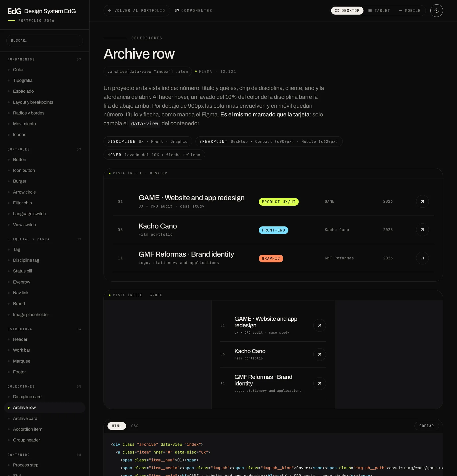Click the .archive[data-view="index"] .item selector chip

[x=148, y=72]
